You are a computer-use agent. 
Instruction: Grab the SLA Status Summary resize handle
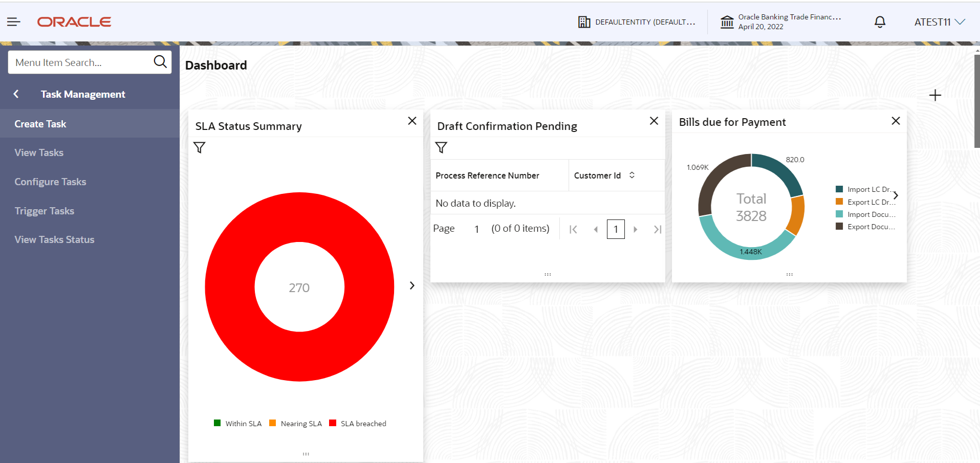306,454
